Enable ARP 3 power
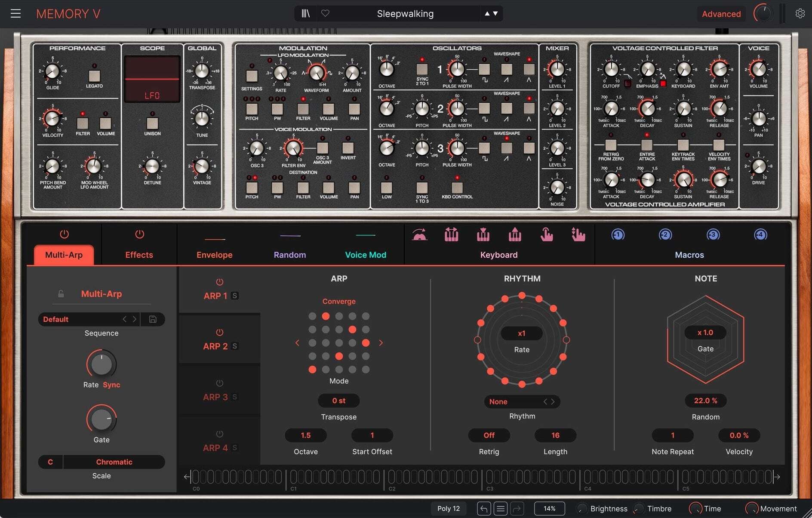Image resolution: width=812 pixels, height=518 pixels. (x=219, y=383)
